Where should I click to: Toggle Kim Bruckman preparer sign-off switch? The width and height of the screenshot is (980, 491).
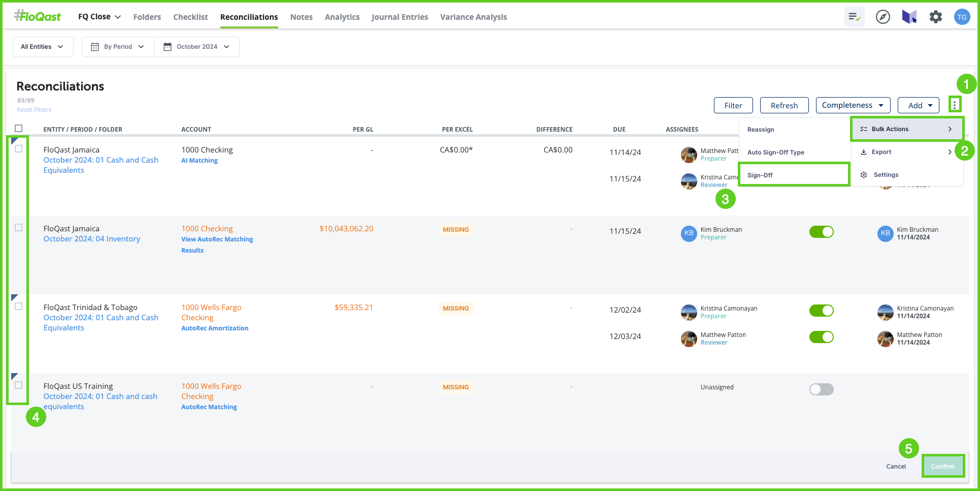coord(822,232)
